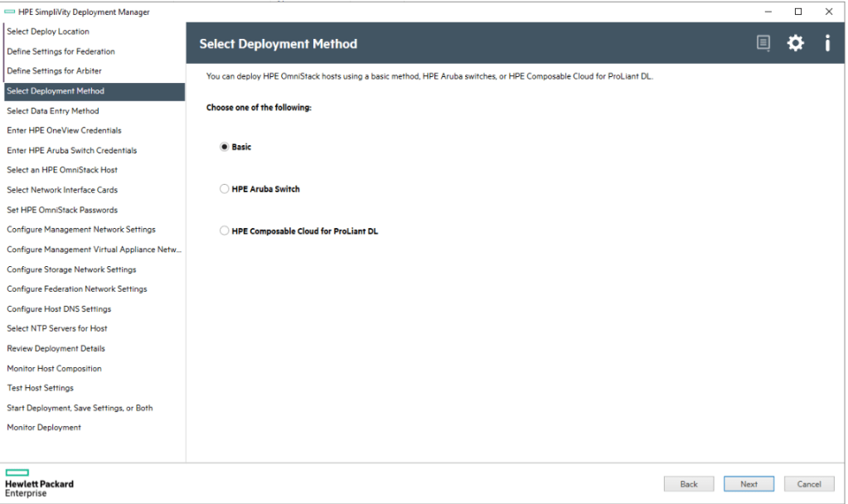This screenshot has width=848, height=504.
Task: Go Back to the previous step
Action: click(x=688, y=484)
